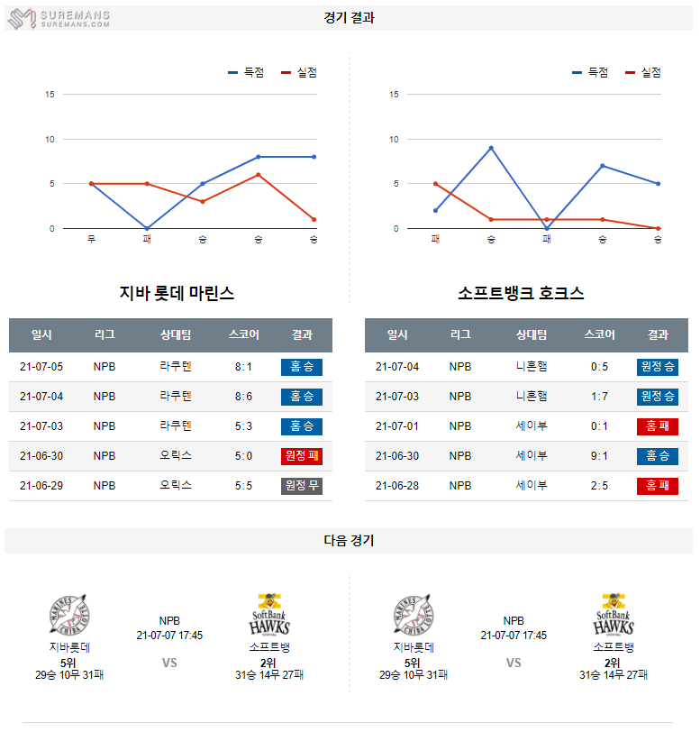This screenshot has width=700, height=732.
Task: Click the right match's Chiba Lotte Marines logo
Action: (x=414, y=617)
